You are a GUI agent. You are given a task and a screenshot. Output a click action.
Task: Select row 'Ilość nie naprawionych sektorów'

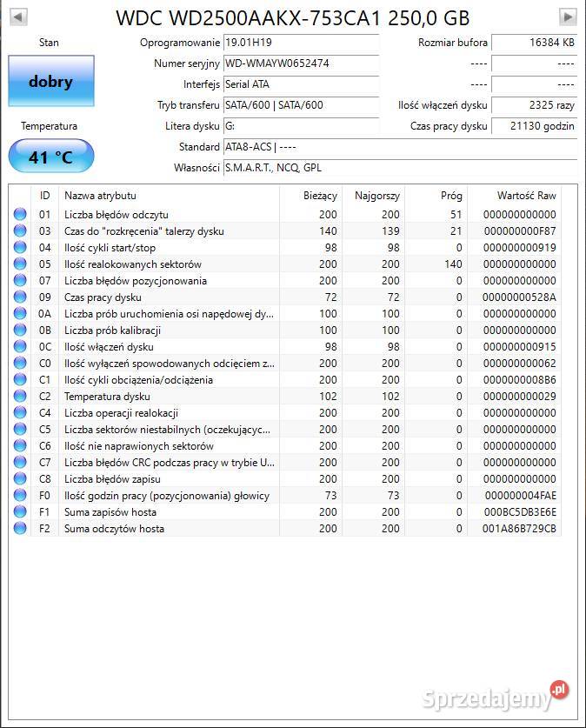[x=285, y=445]
